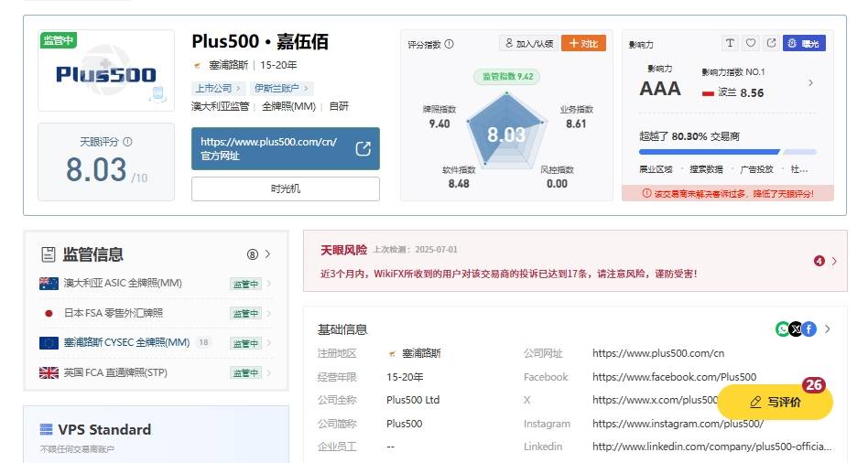
Task: Click the 80.30% influence progress bar
Action: click(727, 152)
